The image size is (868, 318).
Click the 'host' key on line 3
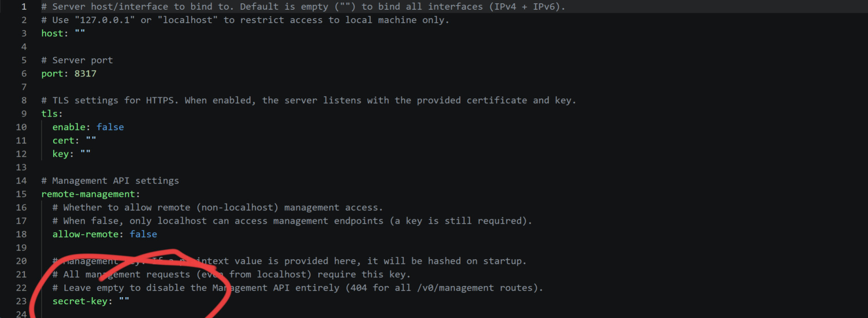pos(52,33)
